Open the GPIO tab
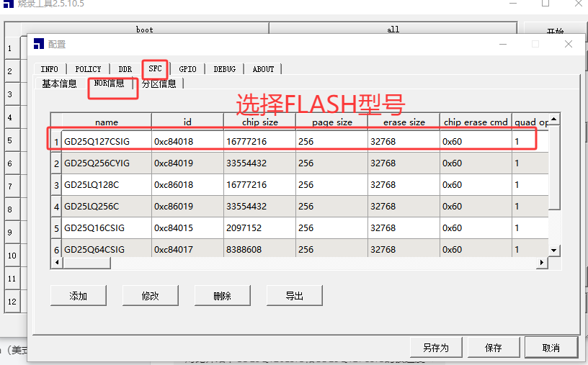Image resolution: width=588 pixels, height=365 pixels. [187, 69]
